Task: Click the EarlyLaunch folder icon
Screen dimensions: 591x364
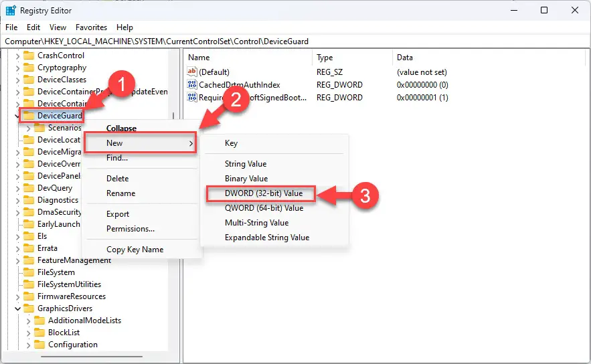Action: point(29,224)
